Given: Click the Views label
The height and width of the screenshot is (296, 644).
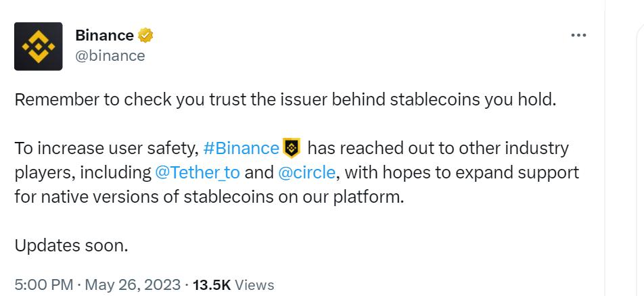Looking at the screenshot, I should tap(254, 285).
